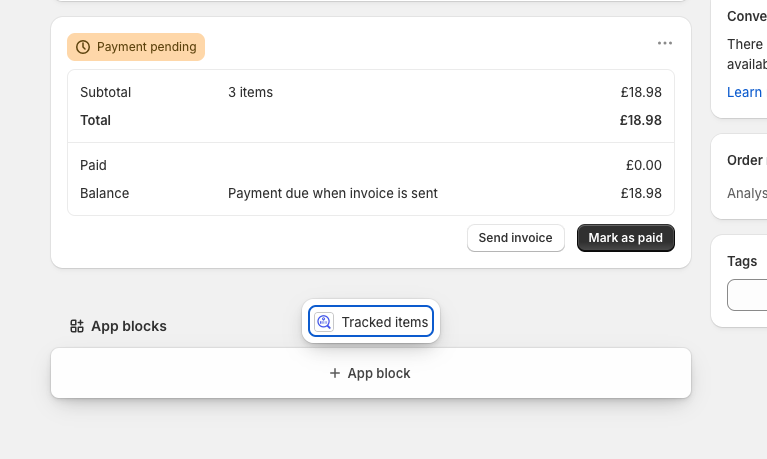Mark the order as paid
Viewport: 767px width, 459px height.
pos(625,238)
